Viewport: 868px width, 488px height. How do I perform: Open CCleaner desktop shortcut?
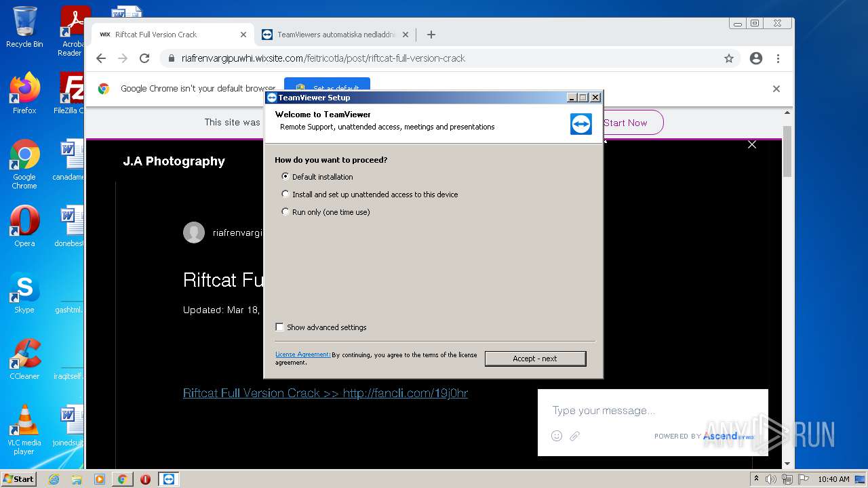pyautogui.click(x=24, y=359)
